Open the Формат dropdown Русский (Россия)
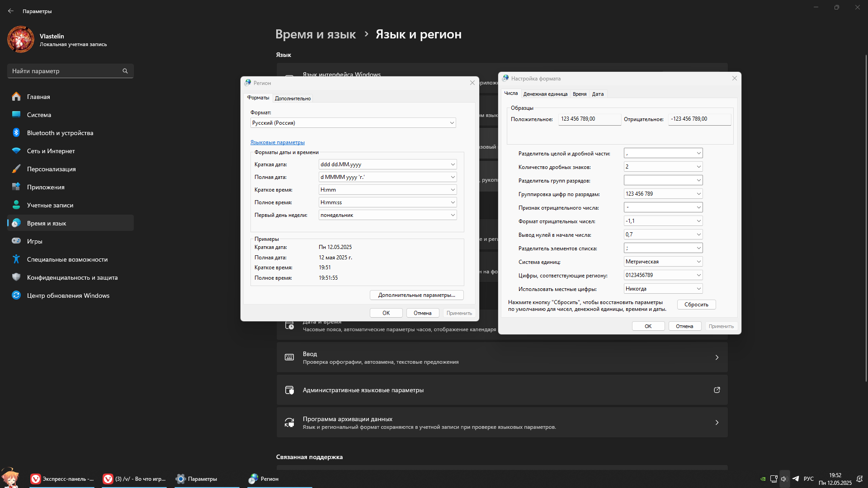Viewport: 868px width, 488px height. [x=353, y=123]
